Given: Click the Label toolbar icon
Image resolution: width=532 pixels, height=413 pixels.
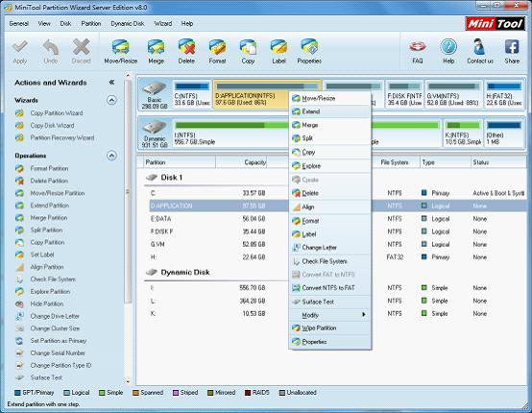Looking at the screenshot, I should click(278, 51).
